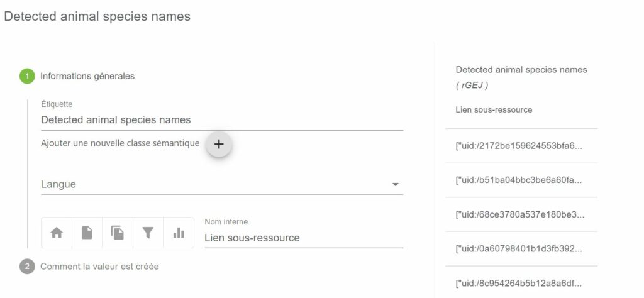
Task: Select row starting uid:/68ce3780a537e180be3
Action: (521, 214)
